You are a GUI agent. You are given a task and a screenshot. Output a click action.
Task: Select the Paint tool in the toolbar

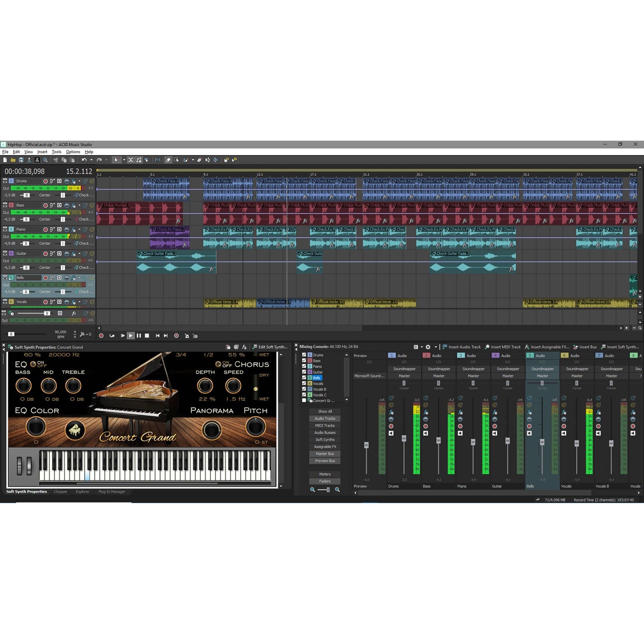(168, 160)
